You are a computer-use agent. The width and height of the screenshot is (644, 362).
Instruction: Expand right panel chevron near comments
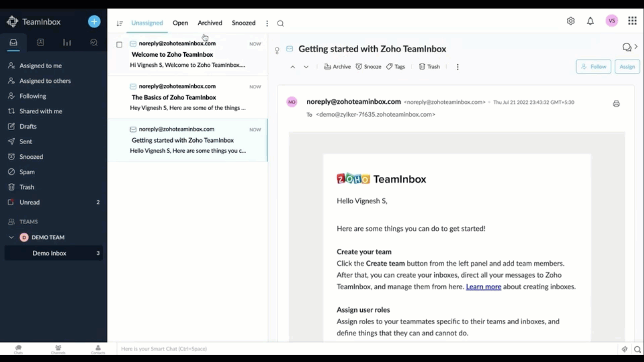[x=636, y=47]
